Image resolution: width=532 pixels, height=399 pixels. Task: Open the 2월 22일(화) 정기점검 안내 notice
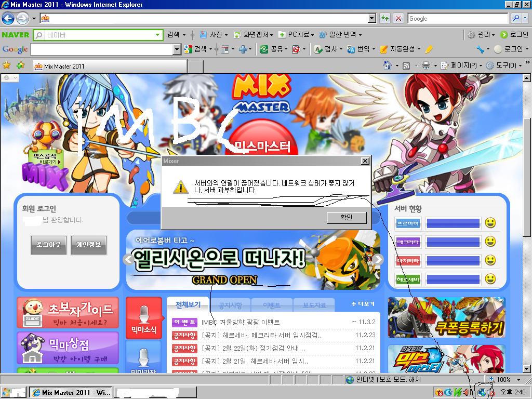click(254, 348)
